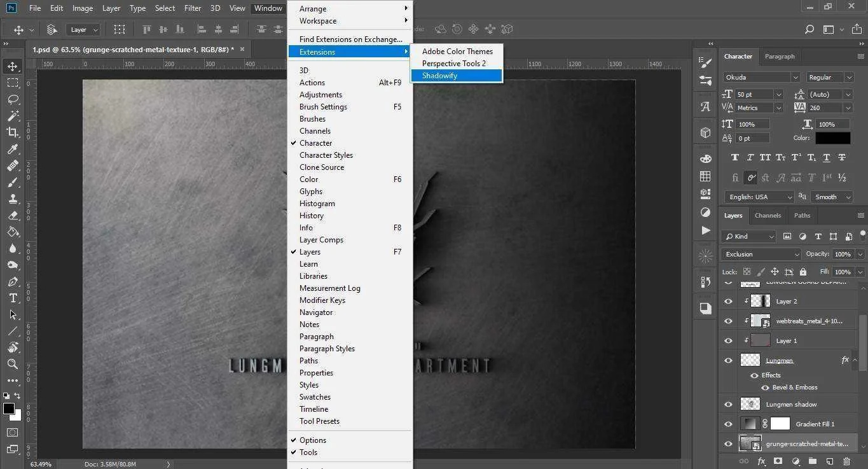The image size is (868, 469).
Task: Hide the Layer 2 layer
Action: click(x=728, y=301)
